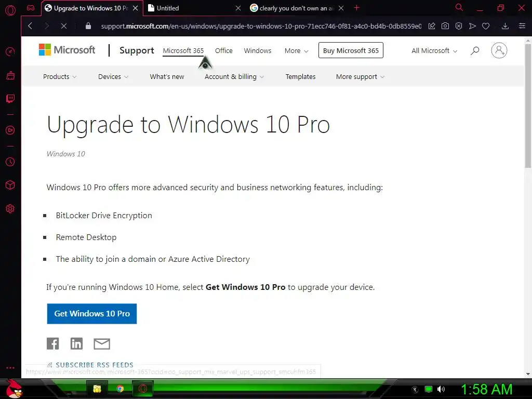The image size is (532, 399).
Task: Close the Google search tab
Action: click(x=341, y=8)
